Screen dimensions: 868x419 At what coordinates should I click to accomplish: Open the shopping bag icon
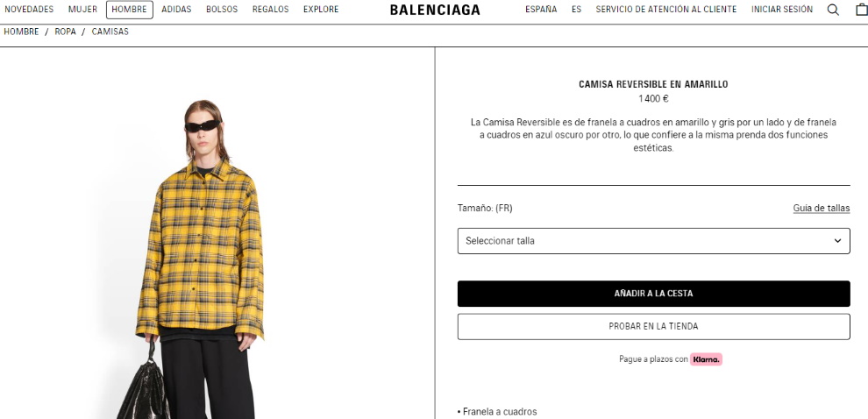pyautogui.click(x=862, y=10)
